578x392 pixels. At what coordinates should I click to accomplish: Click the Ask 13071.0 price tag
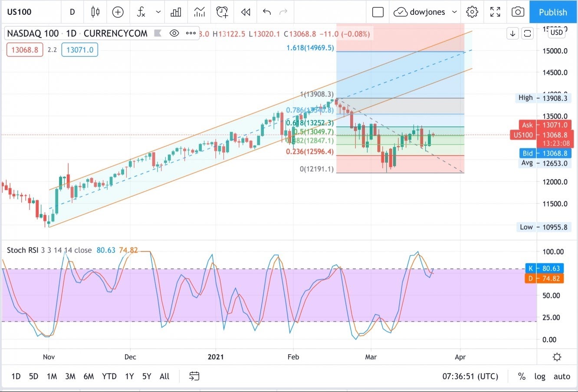pyautogui.click(x=545, y=125)
